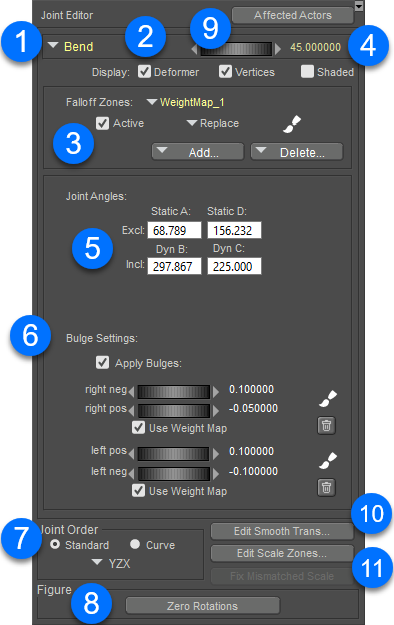394x625 pixels.
Task: Click the left bulge paintbrush icon
Action: [x=328, y=461]
